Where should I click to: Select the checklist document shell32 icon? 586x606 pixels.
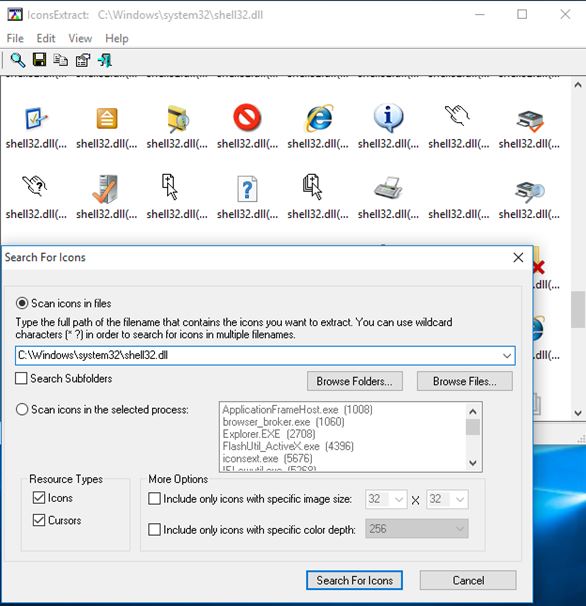[36, 118]
